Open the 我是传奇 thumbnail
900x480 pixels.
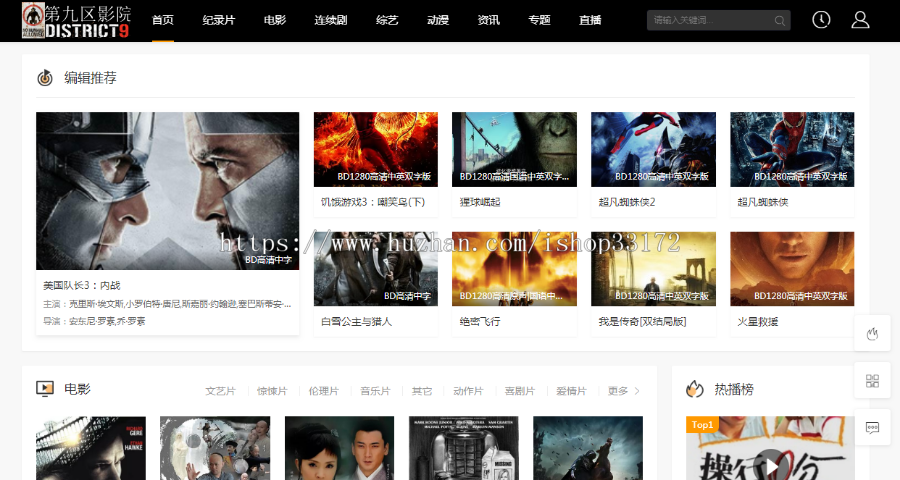(653, 269)
